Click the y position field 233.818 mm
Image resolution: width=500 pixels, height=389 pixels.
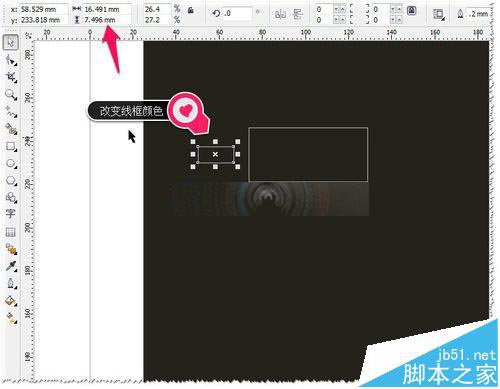pyautogui.click(x=43, y=20)
